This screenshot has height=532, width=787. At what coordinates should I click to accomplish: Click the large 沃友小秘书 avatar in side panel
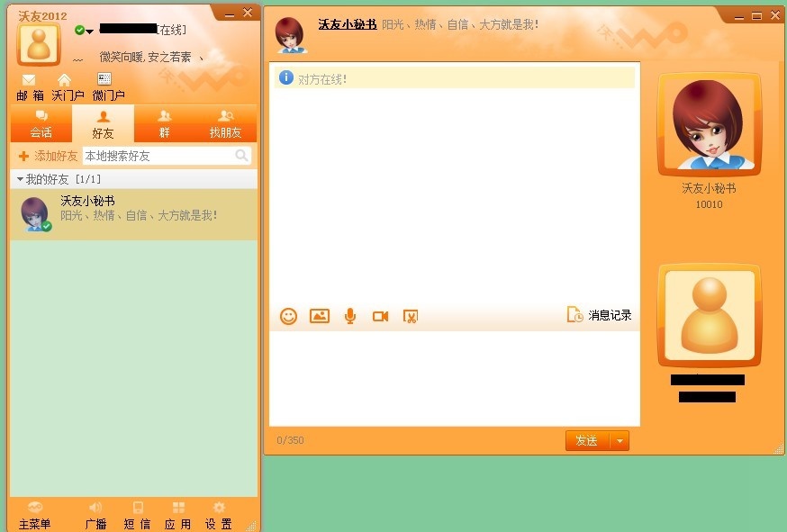710,124
